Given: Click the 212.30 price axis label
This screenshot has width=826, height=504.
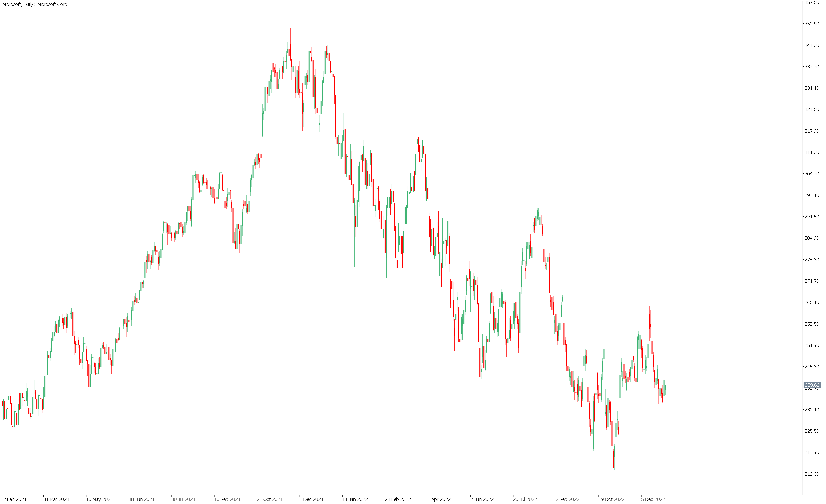Looking at the screenshot, I should coord(812,474).
